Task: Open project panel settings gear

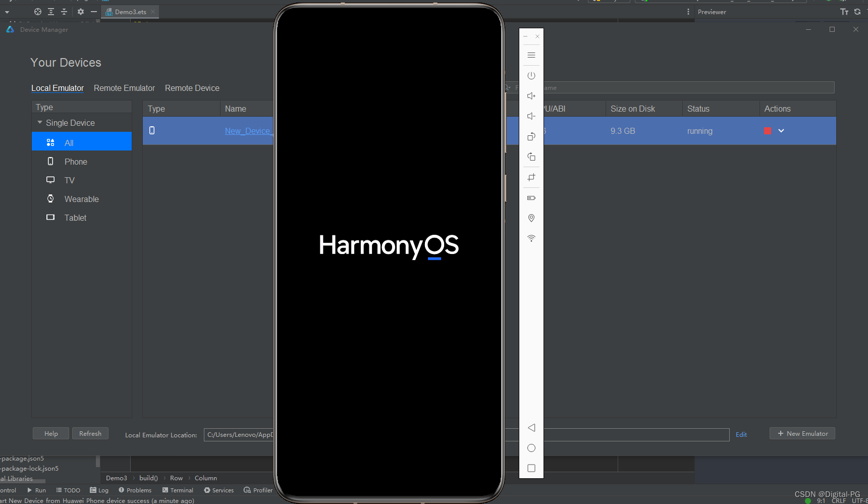Action: click(x=81, y=12)
